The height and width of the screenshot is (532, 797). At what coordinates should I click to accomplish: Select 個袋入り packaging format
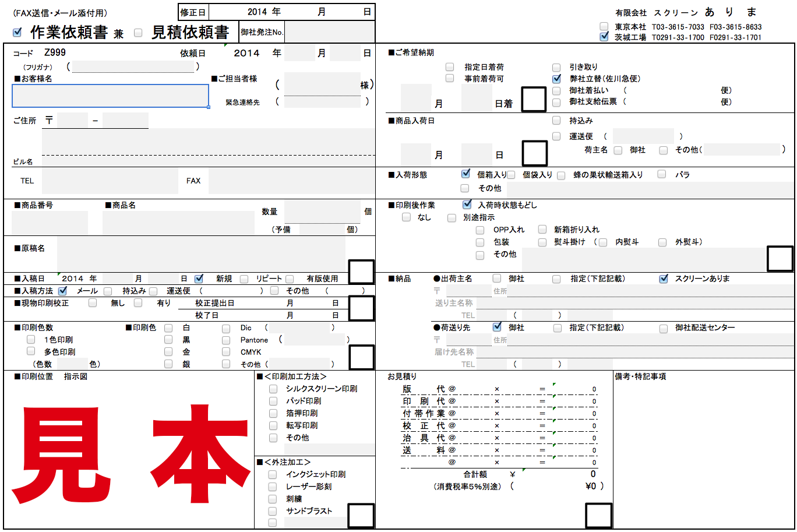click(512, 175)
